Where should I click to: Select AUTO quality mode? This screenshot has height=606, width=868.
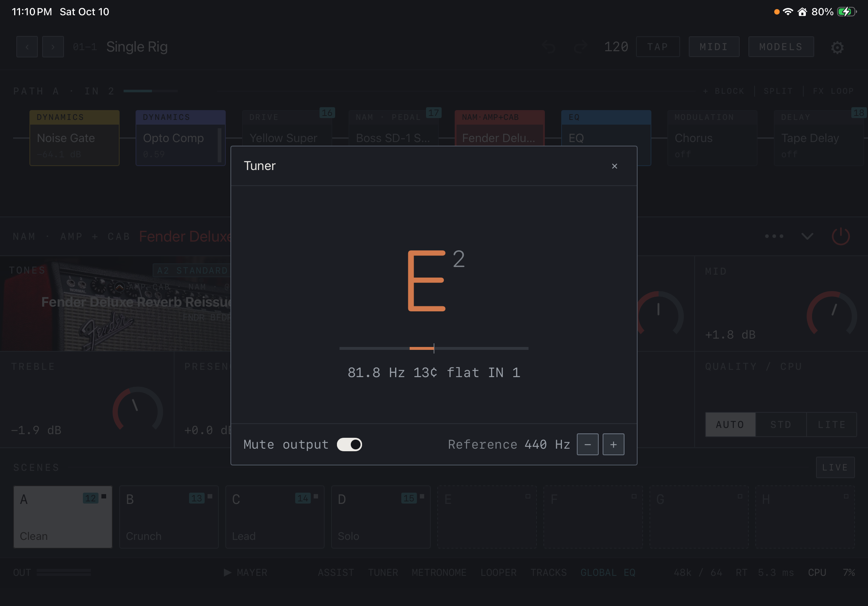[730, 425]
